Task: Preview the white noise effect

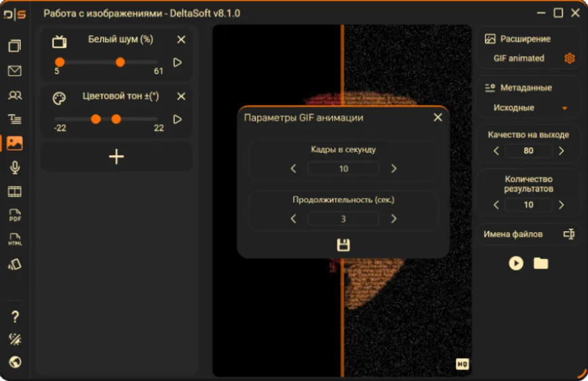Action: coord(177,62)
